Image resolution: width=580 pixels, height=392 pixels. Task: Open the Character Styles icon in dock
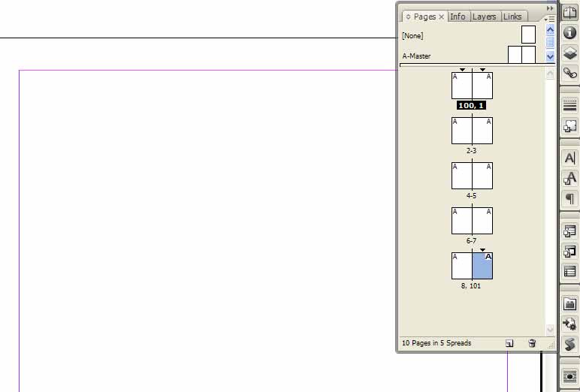(x=569, y=178)
